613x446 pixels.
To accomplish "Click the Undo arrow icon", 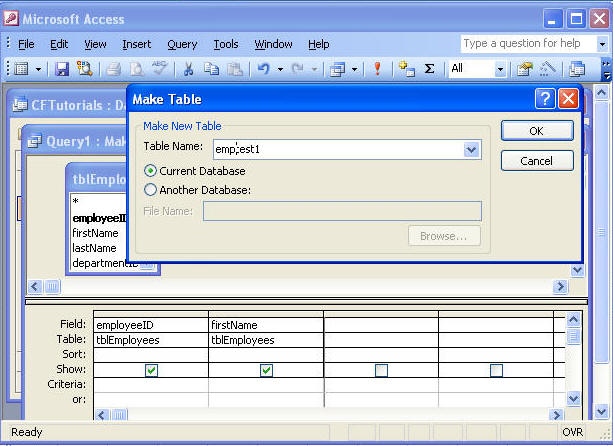I will (263, 69).
